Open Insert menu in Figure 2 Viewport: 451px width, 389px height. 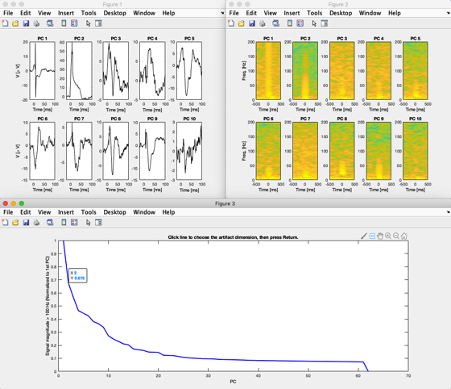(x=292, y=13)
